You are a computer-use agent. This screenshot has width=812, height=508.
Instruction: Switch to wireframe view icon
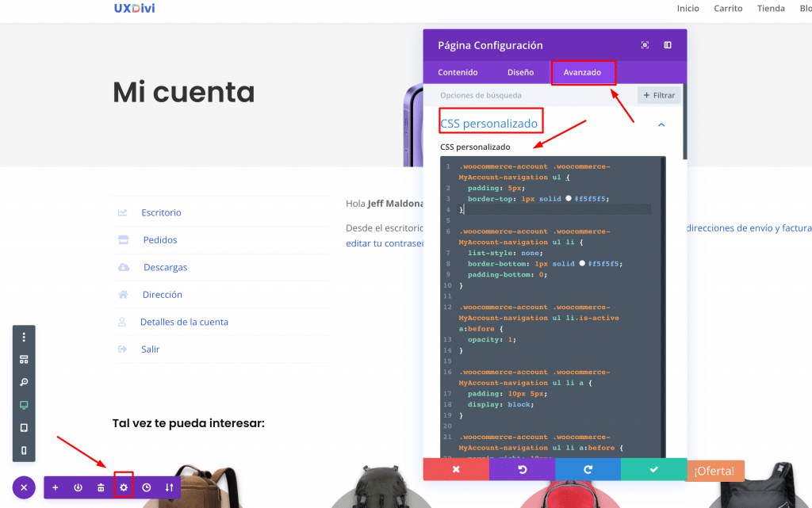coord(24,360)
